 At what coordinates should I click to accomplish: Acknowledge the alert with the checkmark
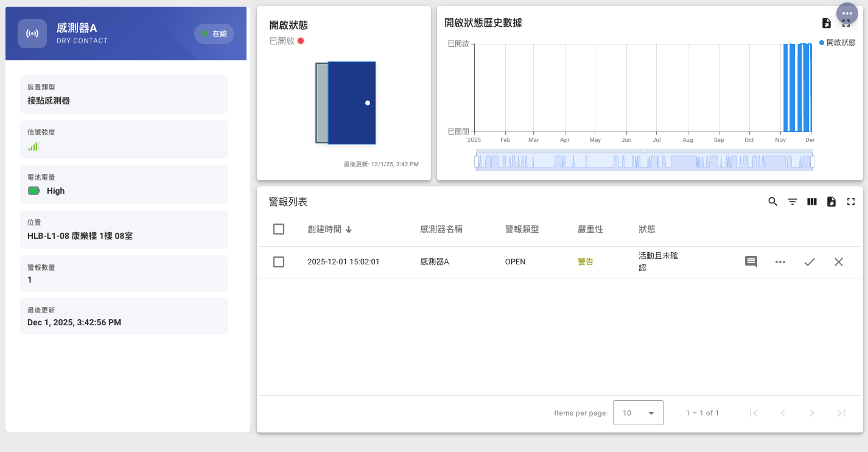(x=810, y=261)
